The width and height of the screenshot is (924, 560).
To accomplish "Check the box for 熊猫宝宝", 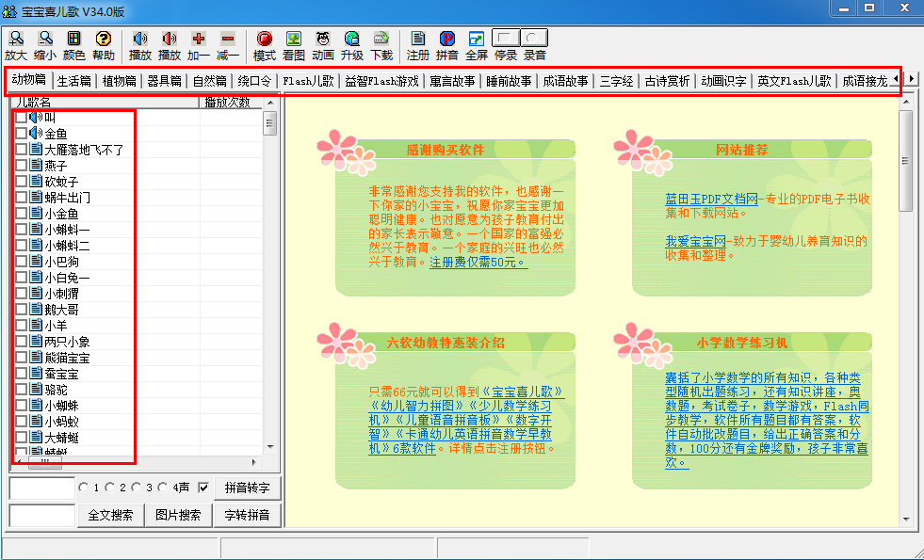I will [x=21, y=357].
